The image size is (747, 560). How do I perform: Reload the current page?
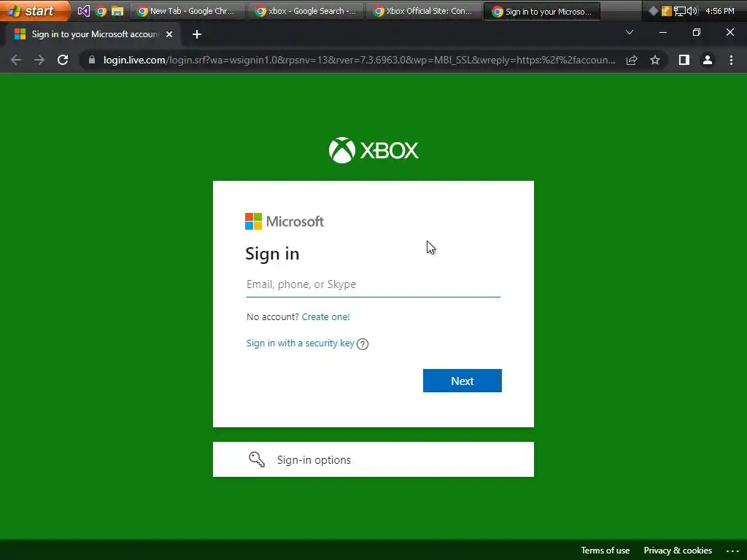[x=63, y=60]
